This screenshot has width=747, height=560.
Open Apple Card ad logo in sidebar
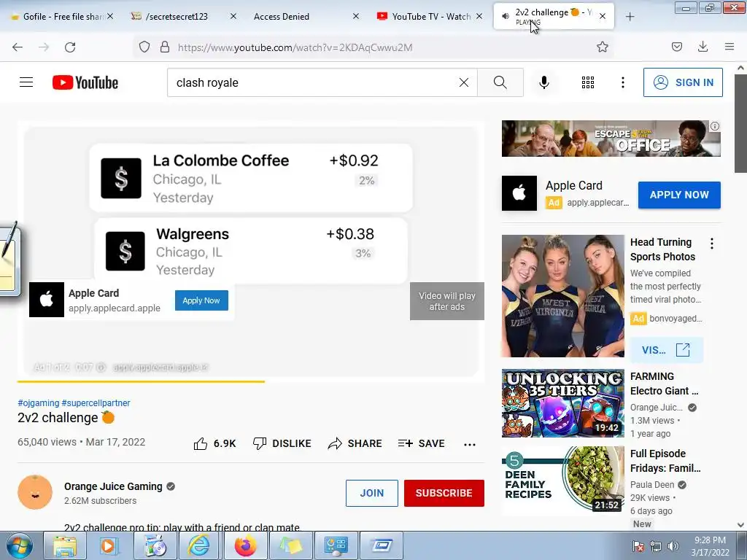(x=519, y=193)
